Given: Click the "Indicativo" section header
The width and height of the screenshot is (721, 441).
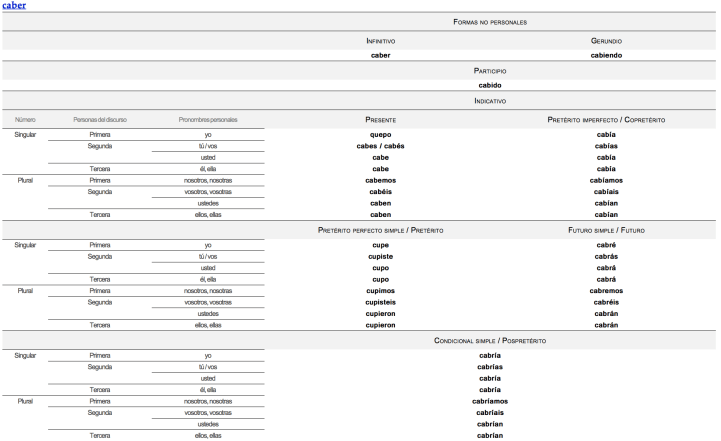Looking at the screenshot, I should [490, 101].
